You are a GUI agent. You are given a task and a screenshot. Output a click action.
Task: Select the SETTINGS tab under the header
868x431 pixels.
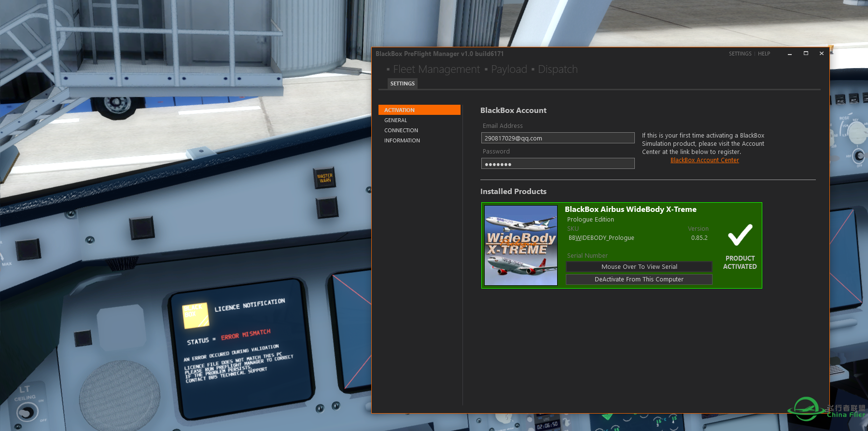pos(402,83)
